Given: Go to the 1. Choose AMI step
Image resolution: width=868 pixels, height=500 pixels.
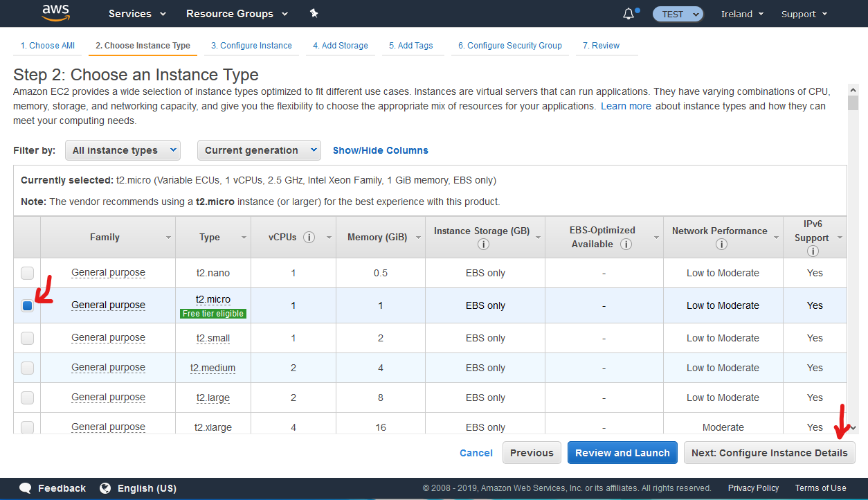Looking at the screenshot, I should pyautogui.click(x=47, y=46).
